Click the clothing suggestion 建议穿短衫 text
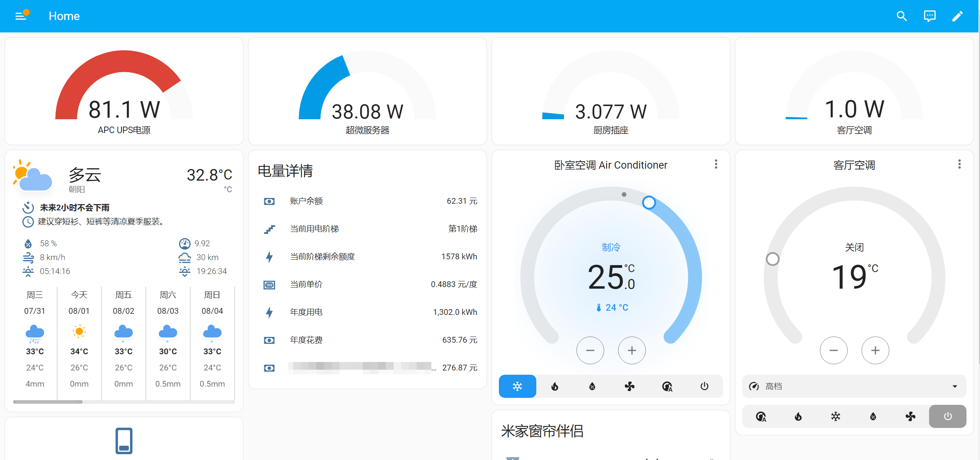This screenshot has height=460, width=980. pyautogui.click(x=102, y=222)
